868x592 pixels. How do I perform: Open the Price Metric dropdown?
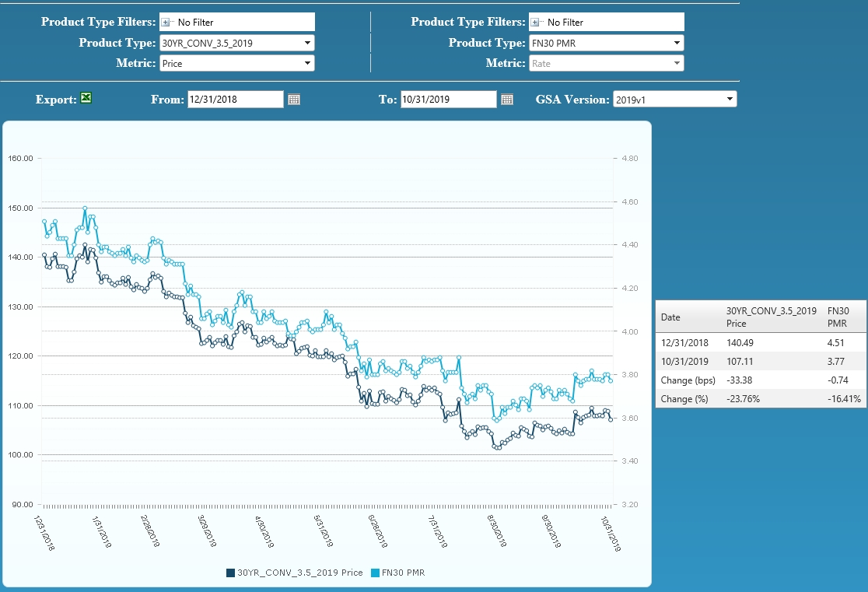pyautogui.click(x=237, y=63)
